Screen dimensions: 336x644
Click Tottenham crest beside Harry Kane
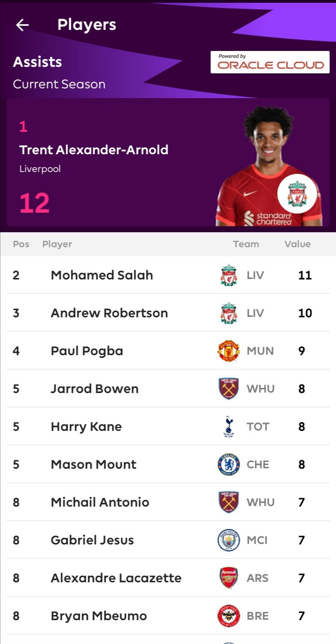(229, 427)
